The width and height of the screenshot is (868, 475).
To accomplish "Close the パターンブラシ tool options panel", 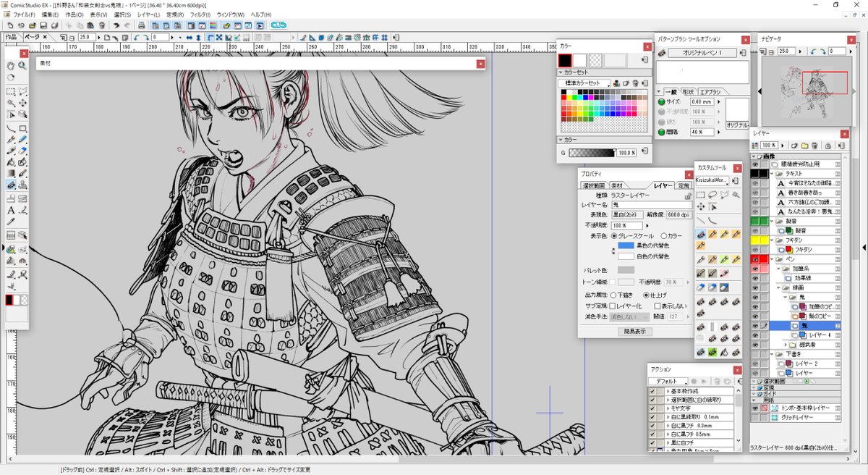I will point(746,40).
